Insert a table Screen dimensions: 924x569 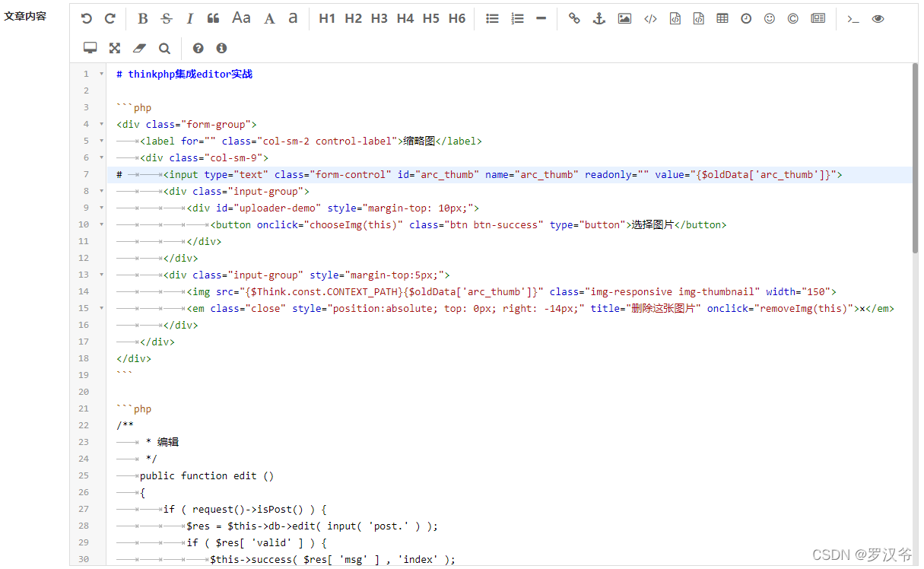722,18
